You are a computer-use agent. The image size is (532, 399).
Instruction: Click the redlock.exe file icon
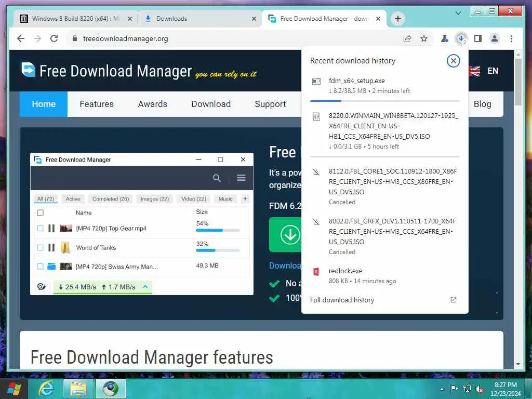tap(316, 271)
